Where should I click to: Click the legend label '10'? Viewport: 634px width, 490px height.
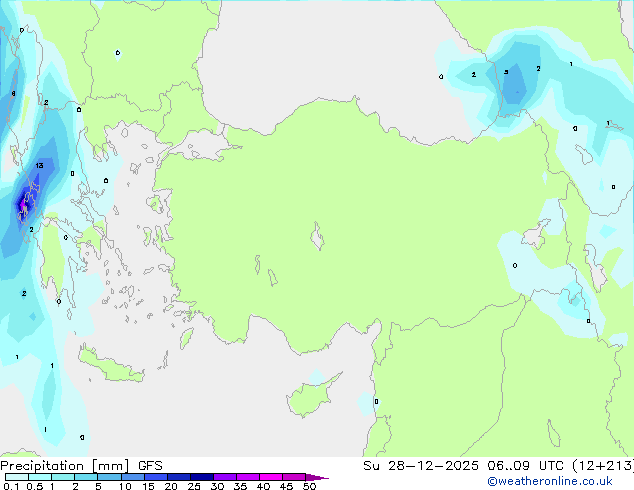pyautogui.click(x=125, y=486)
